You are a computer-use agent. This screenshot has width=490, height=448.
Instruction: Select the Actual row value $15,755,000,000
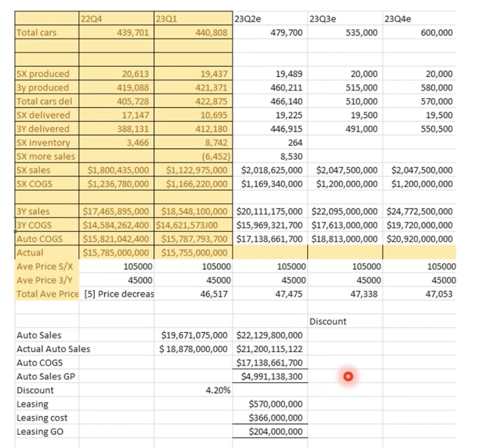click(194, 253)
